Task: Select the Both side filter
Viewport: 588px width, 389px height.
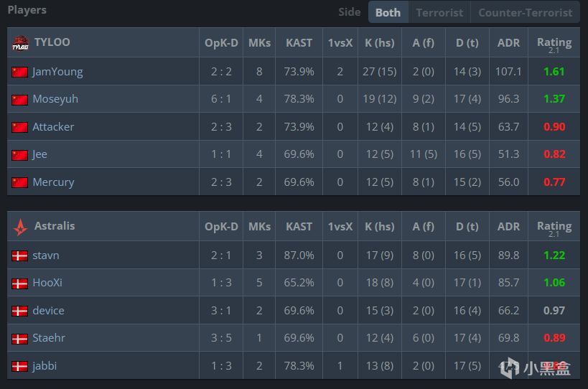Action: [388, 12]
